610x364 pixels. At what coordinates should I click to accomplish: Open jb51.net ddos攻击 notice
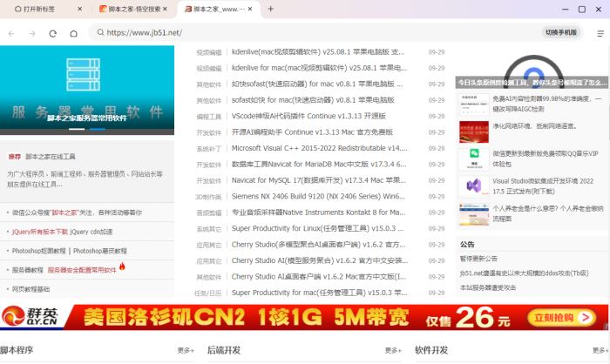(x=524, y=273)
